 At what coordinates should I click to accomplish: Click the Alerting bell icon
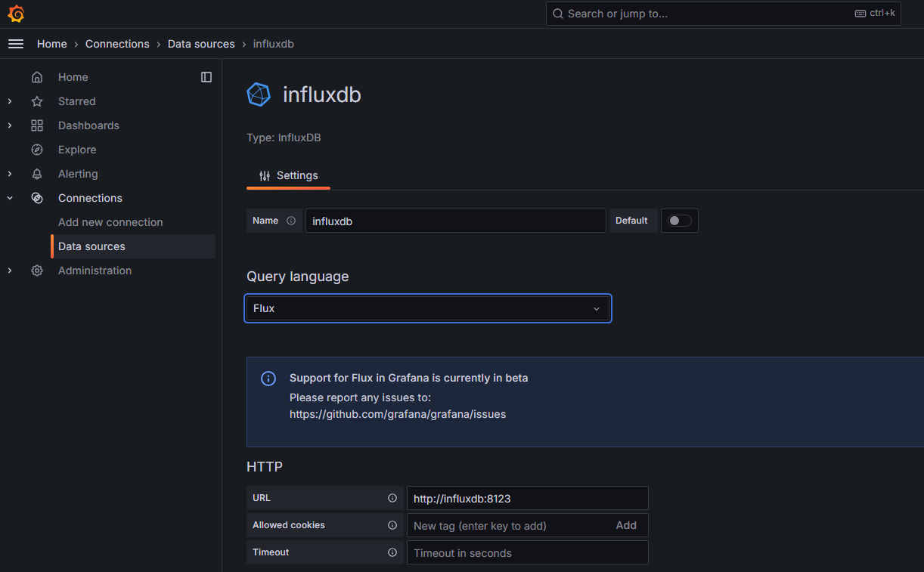click(x=37, y=174)
